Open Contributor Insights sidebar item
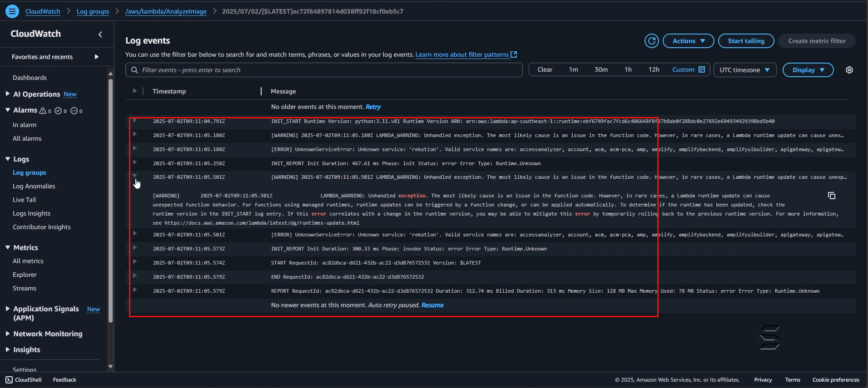 (42, 227)
